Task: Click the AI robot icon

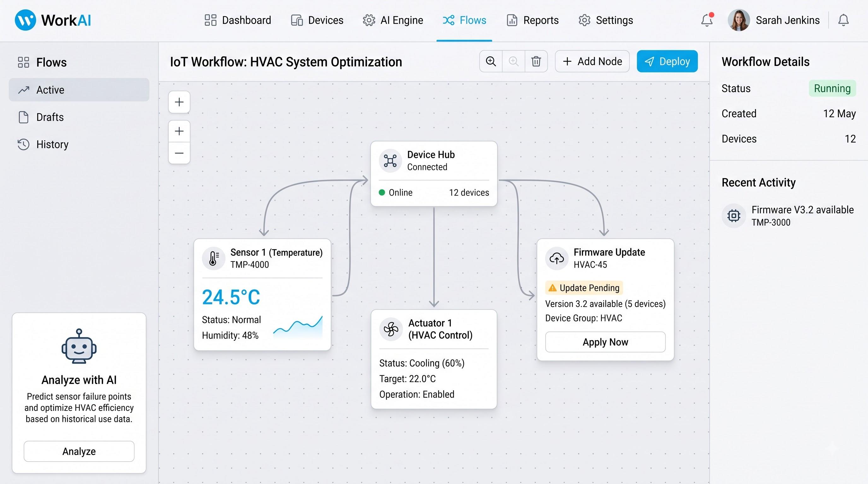Action: tap(79, 346)
